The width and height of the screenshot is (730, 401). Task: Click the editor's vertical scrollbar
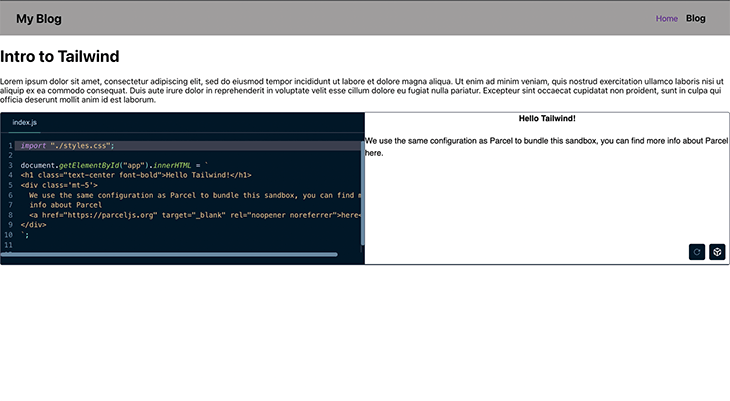point(363,193)
